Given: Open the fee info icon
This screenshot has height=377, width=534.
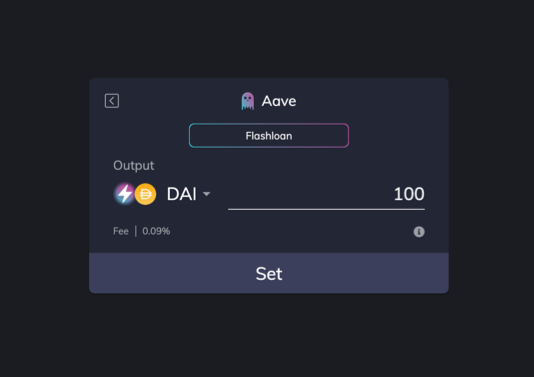Looking at the screenshot, I should (x=419, y=232).
